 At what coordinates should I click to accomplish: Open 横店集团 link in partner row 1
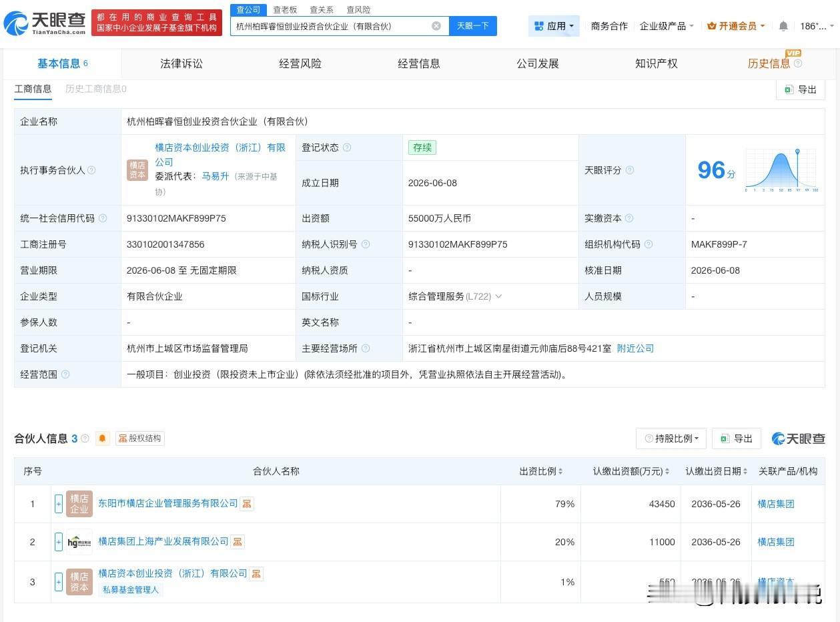point(776,504)
